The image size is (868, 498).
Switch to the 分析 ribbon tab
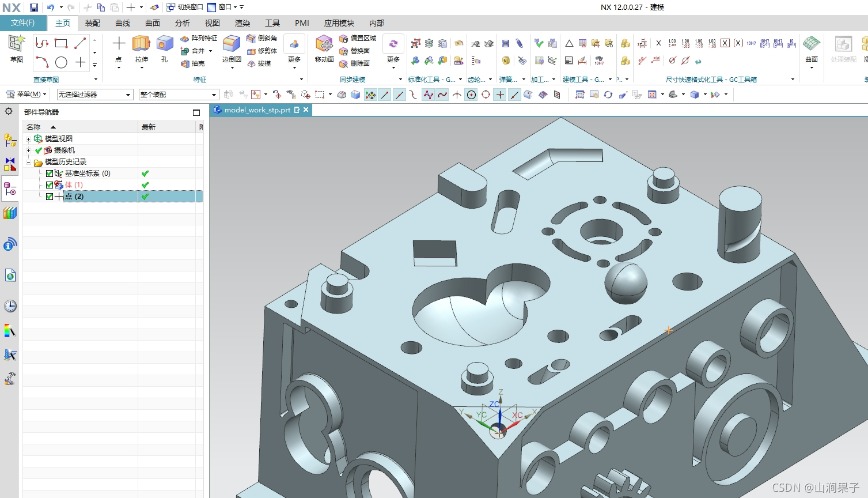click(183, 23)
